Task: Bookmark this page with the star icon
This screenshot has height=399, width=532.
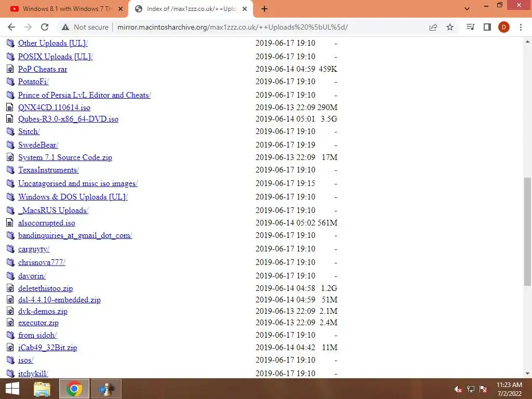Action: pyautogui.click(x=450, y=27)
